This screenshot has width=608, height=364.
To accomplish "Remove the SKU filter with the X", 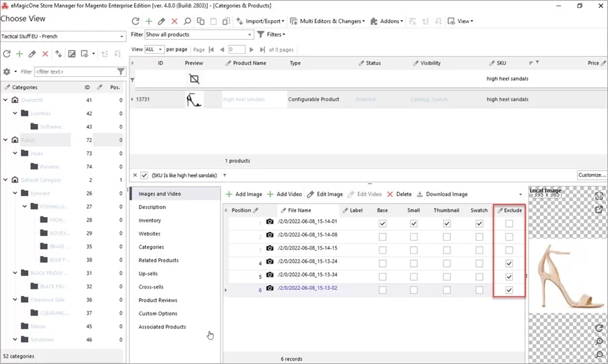I will click(x=135, y=175).
